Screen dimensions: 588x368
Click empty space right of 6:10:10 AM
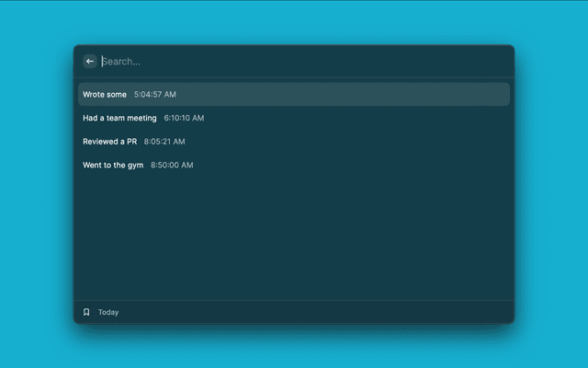358,118
